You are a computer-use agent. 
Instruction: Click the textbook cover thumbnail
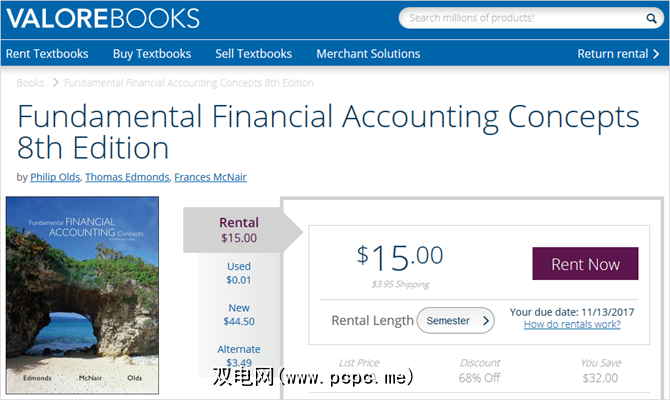(x=82, y=293)
